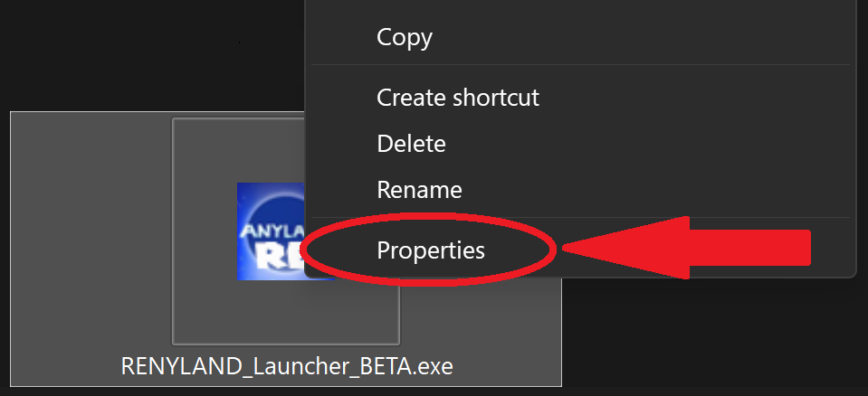This screenshot has width=868, height=396.
Task: Select Create shortcut menu entry
Action: tap(458, 98)
